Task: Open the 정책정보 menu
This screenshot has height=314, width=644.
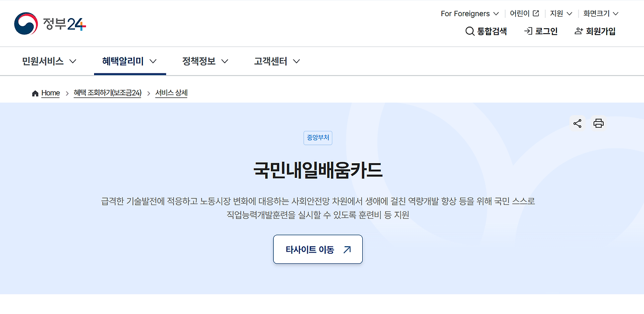Action: click(x=205, y=61)
